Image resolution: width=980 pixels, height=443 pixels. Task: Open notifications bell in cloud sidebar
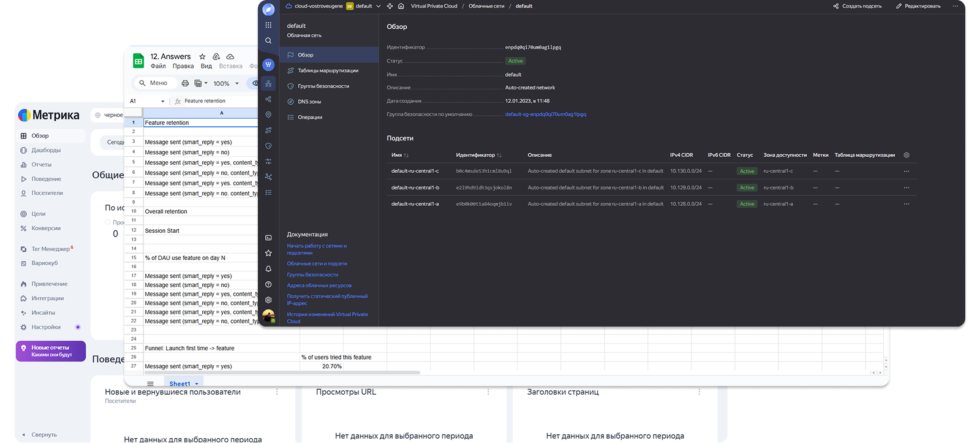268,269
